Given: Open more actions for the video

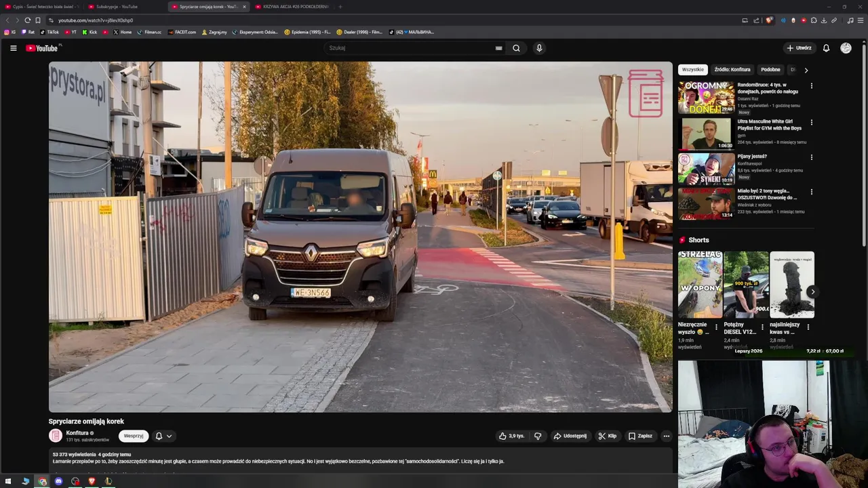Looking at the screenshot, I should [x=666, y=436].
